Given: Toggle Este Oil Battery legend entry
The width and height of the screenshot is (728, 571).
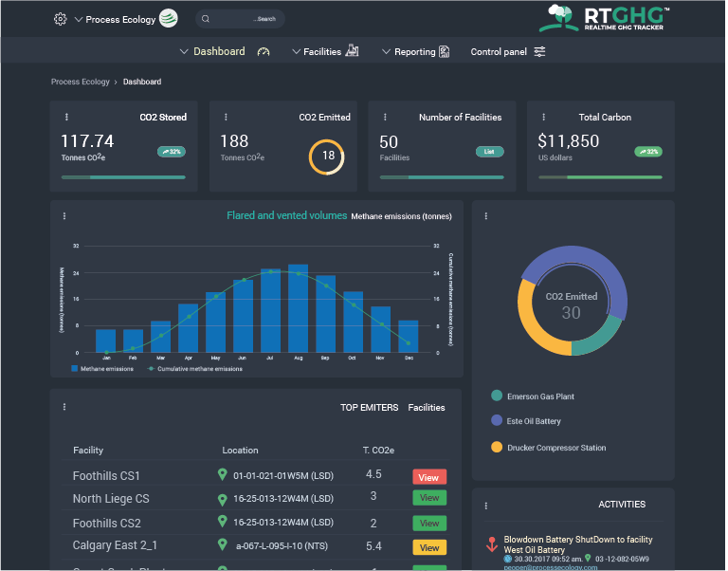Looking at the screenshot, I should 526,420.
